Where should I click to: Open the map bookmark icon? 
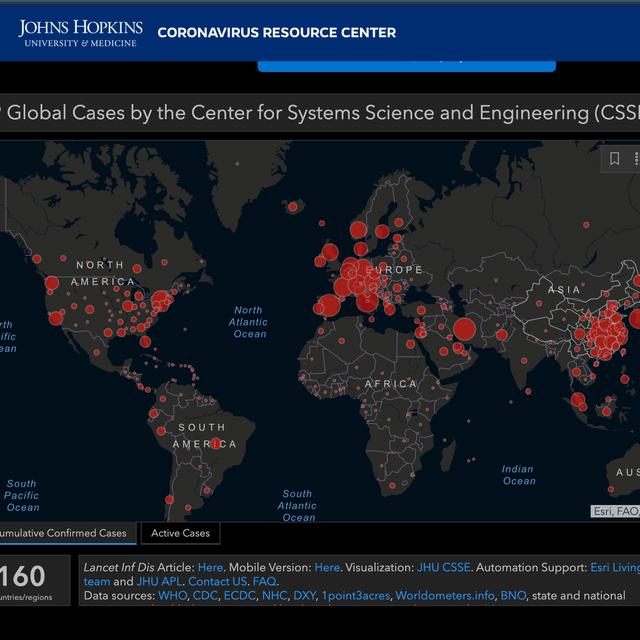[x=614, y=159]
